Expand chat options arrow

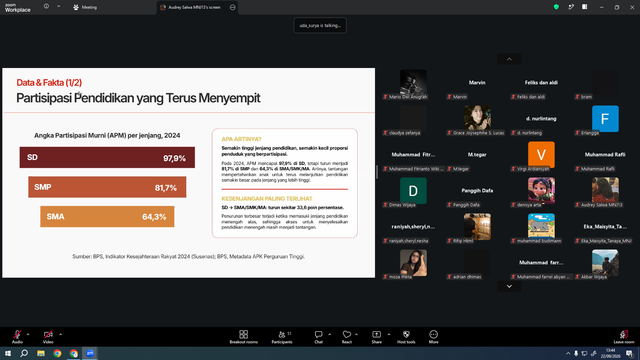329,334
